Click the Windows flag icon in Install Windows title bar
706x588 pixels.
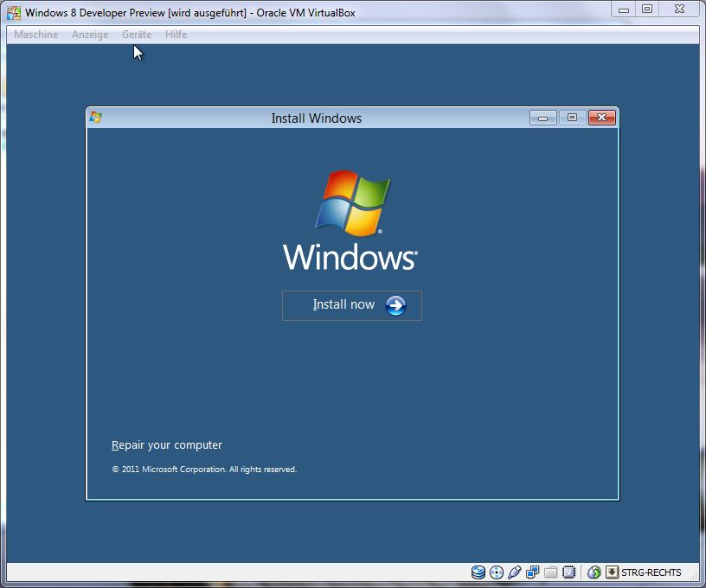[95, 118]
